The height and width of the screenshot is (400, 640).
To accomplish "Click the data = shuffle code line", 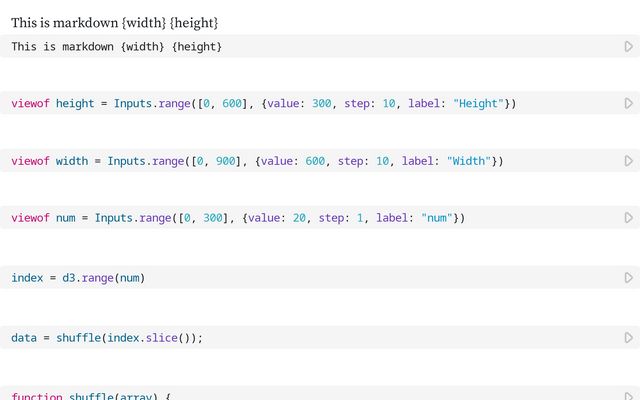I will pos(107,338).
